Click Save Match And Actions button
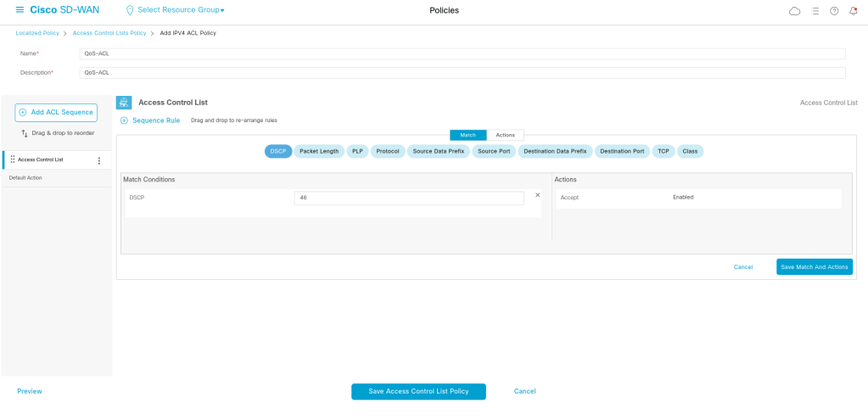 pos(814,266)
